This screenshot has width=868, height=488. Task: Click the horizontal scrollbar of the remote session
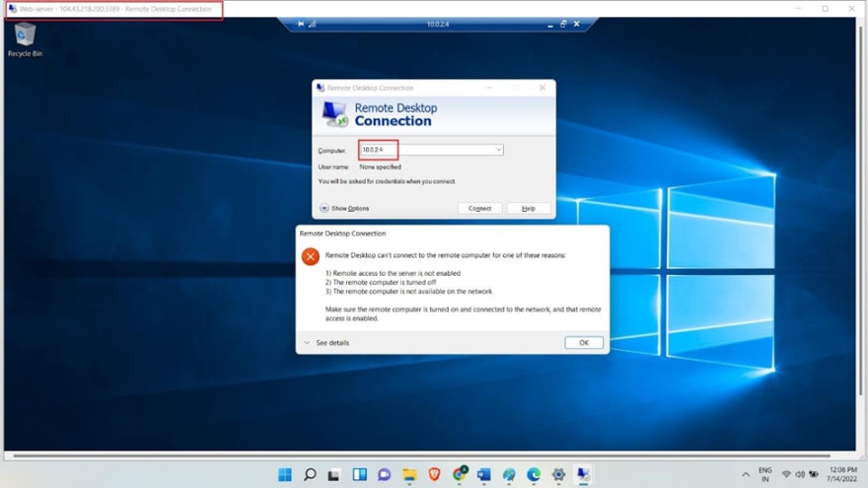[x=421, y=455]
